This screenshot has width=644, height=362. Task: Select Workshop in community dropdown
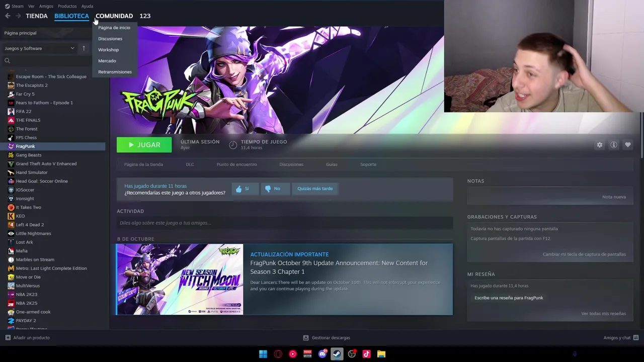pyautogui.click(x=109, y=50)
